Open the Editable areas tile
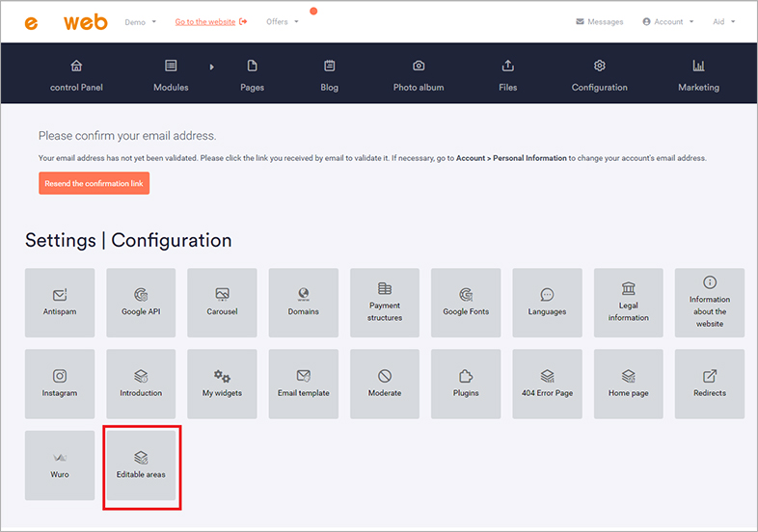 click(141, 465)
